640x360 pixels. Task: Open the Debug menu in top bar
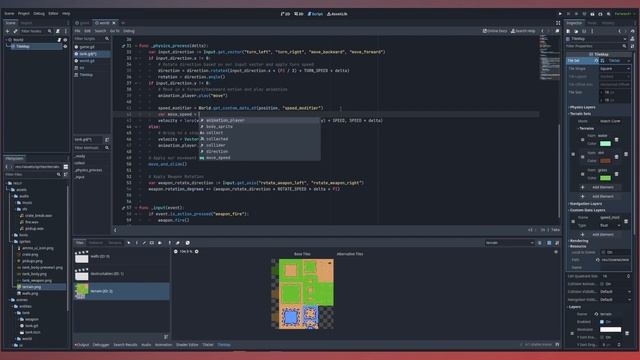click(x=39, y=13)
